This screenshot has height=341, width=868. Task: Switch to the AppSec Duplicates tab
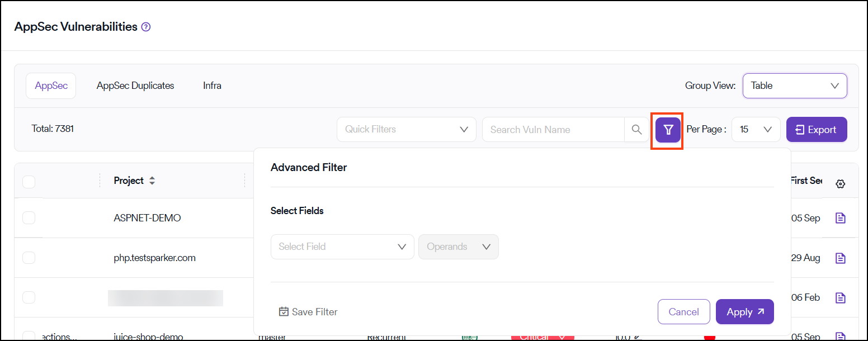click(x=135, y=86)
